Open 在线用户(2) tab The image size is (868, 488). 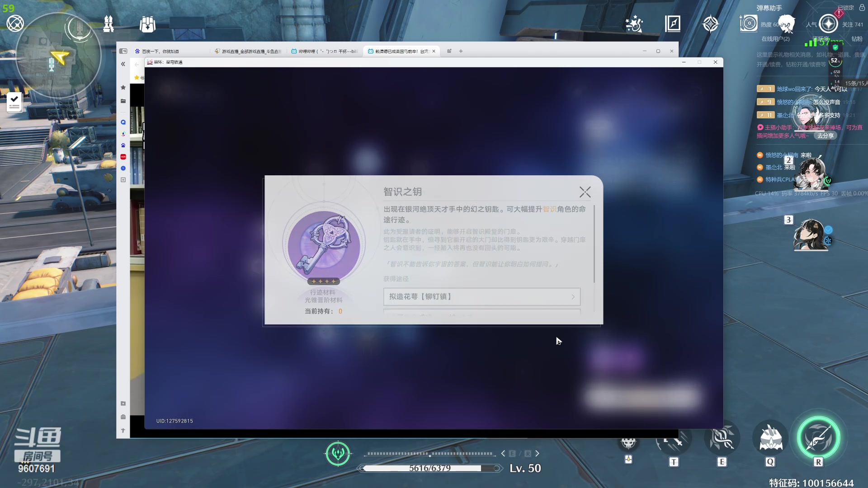pos(775,39)
